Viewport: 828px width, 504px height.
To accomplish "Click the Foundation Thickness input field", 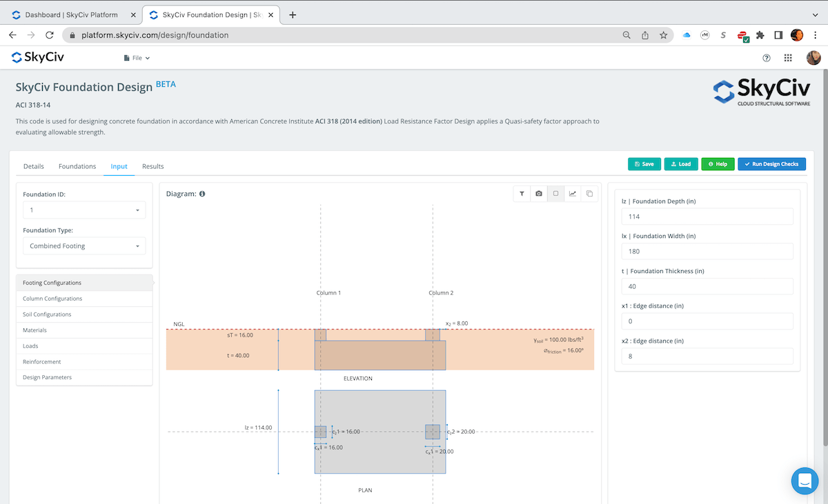I will pos(707,286).
